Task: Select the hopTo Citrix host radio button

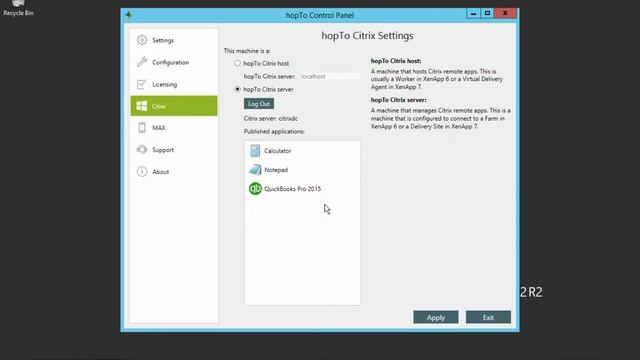Action: pos(238,63)
